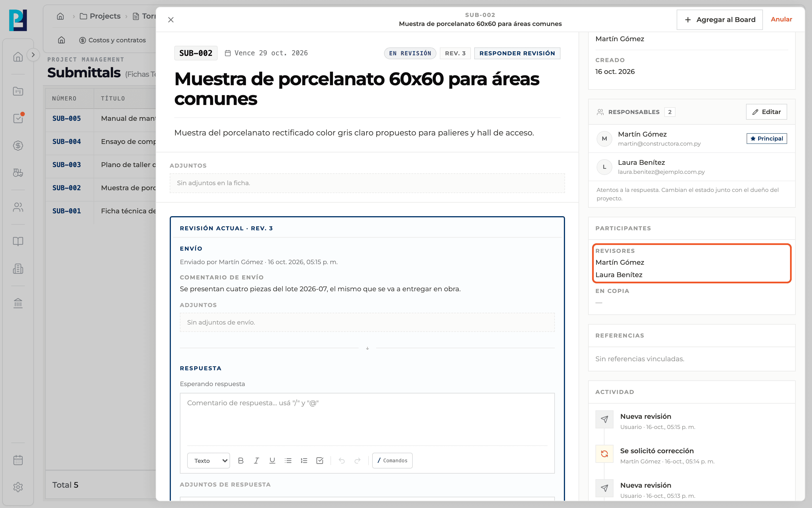Viewport: 812px width, 508px height.
Task: Open SUB-001 row in submittals table
Action: click(x=101, y=211)
